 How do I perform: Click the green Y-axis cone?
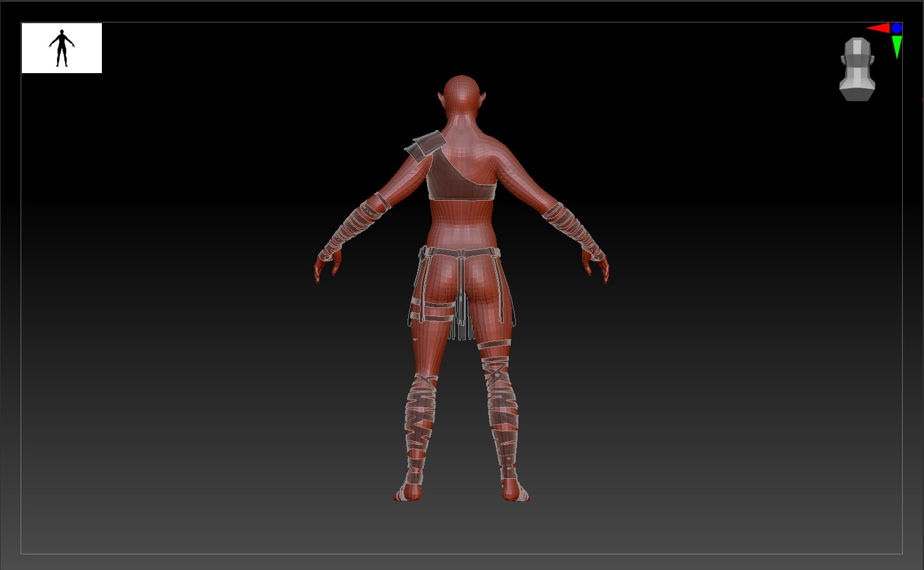[x=897, y=47]
